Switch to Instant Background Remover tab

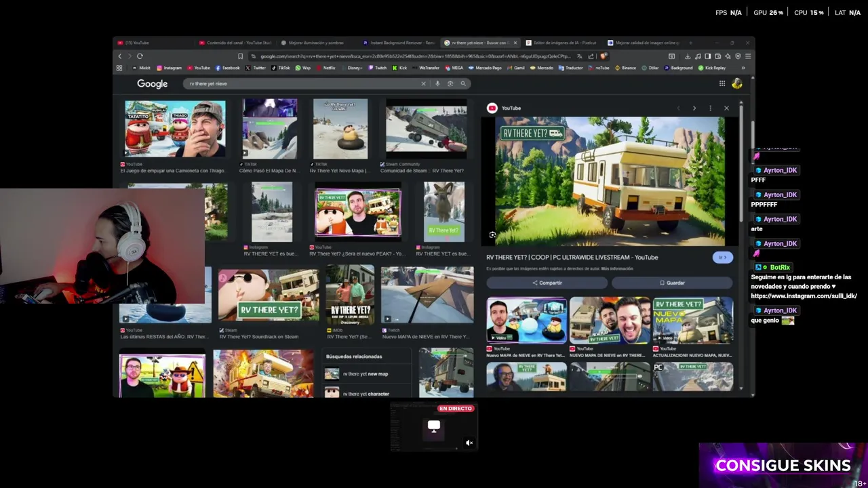point(399,43)
